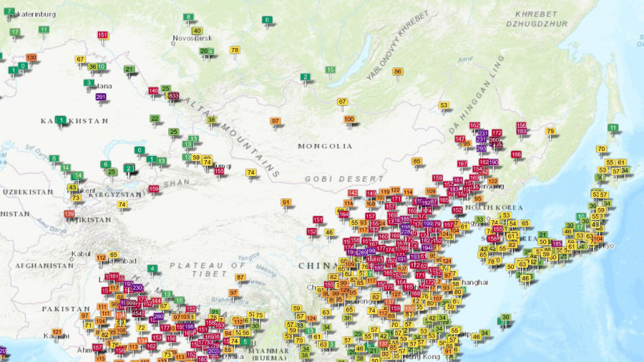
Task: Select the yellow 79 marker
Action: click(550, 131)
